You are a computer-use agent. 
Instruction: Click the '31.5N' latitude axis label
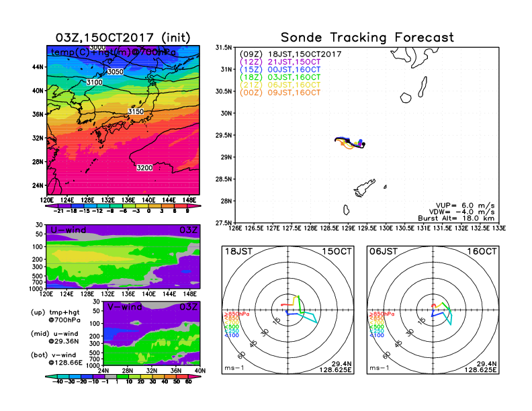224,48
